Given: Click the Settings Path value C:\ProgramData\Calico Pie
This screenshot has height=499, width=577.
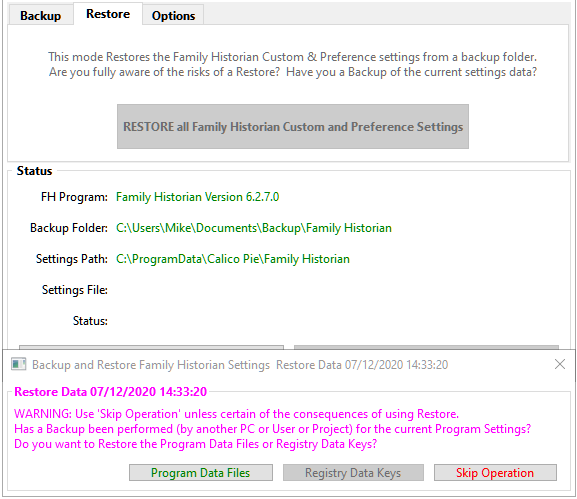Looking at the screenshot, I should tap(233, 259).
